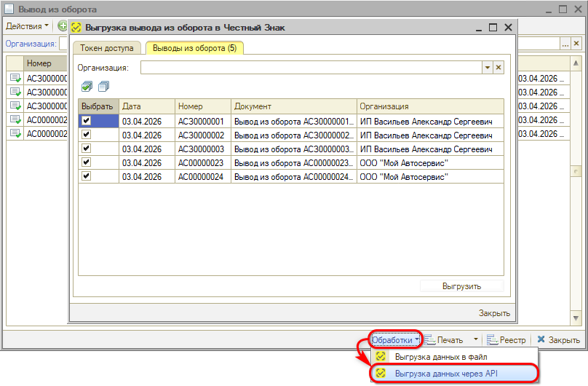The height and width of the screenshot is (386, 588).
Task: Click the document icon of first background row
Action: point(15,79)
